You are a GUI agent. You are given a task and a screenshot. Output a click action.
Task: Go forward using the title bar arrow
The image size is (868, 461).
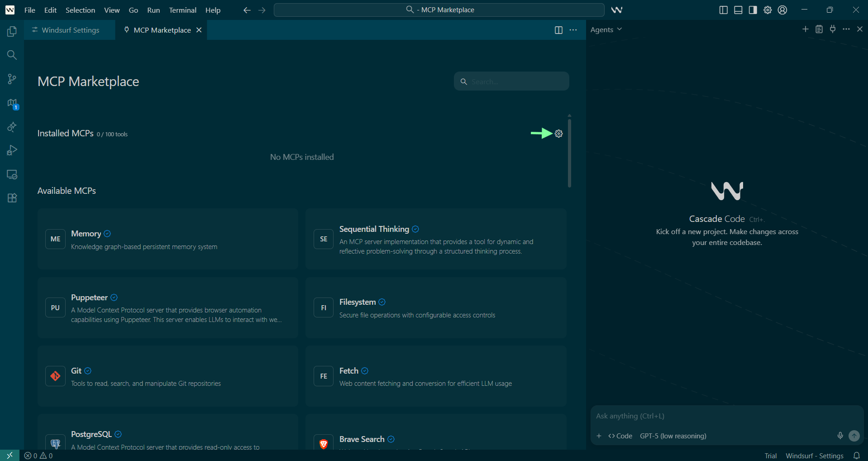262,10
